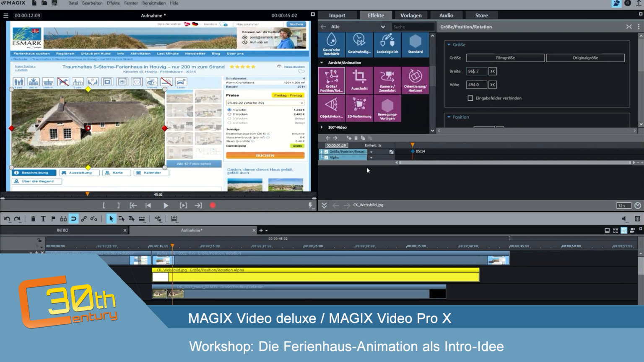Select the 2 Wochen radio option

pyautogui.click(x=229, y=114)
